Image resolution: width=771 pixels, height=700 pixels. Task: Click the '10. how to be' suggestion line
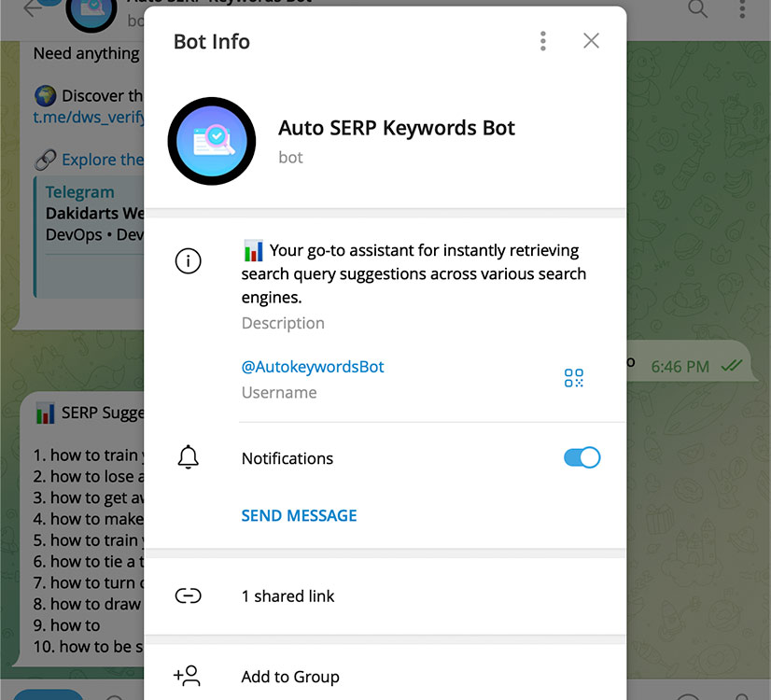[89, 647]
